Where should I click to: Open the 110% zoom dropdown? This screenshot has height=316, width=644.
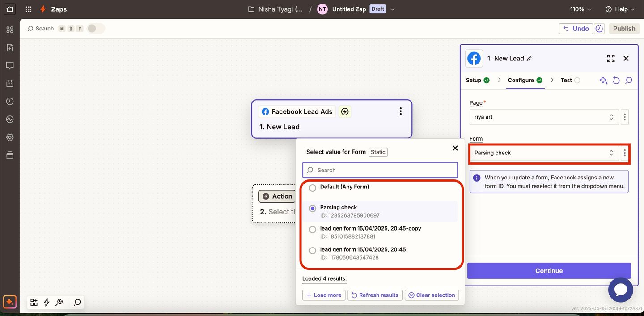pos(580,9)
